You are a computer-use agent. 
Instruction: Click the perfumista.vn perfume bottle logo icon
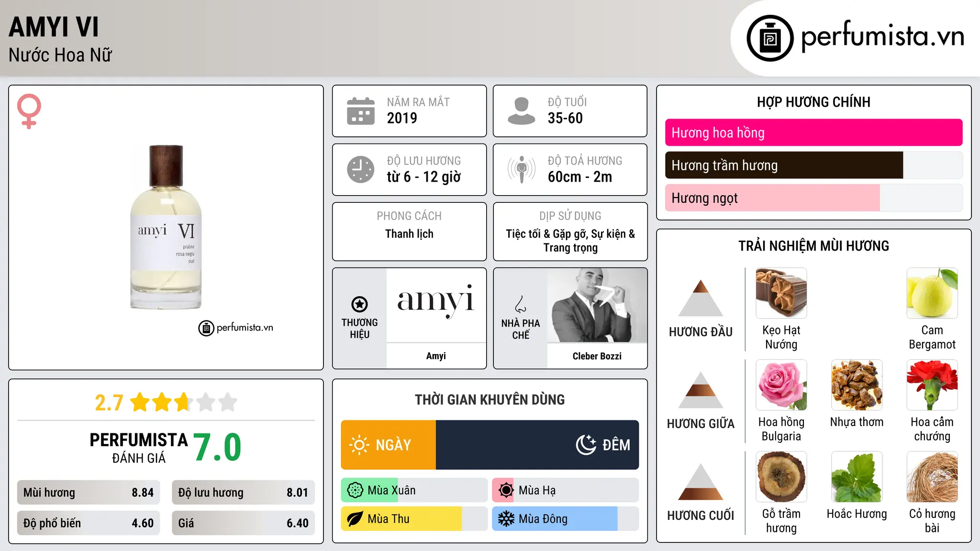pyautogui.click(x=770, y=38)
